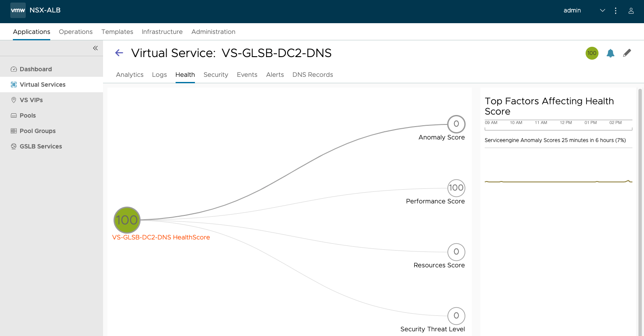Switch to the Events tab

pyautogui.click(x=247, y=75)
